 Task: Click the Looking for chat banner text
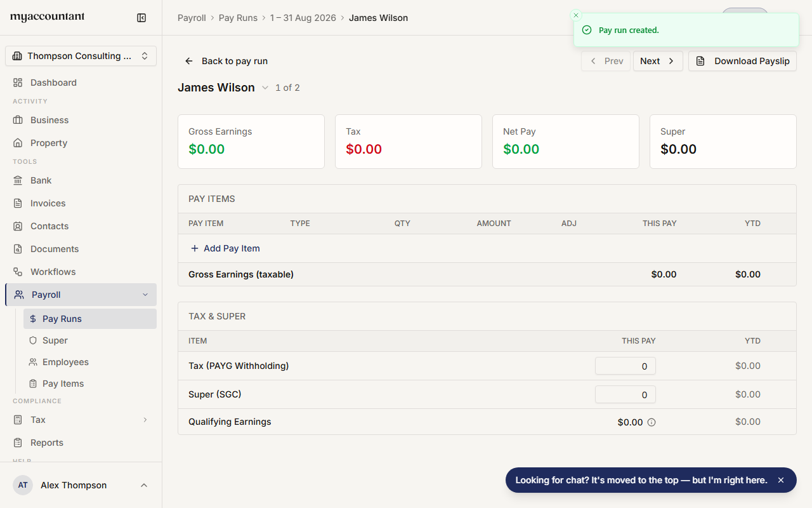[641, 480]
